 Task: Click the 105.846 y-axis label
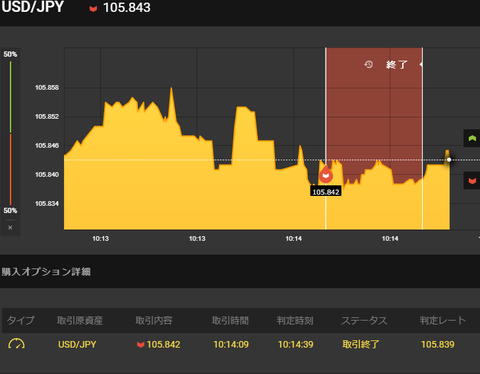[x=47, y=146]
